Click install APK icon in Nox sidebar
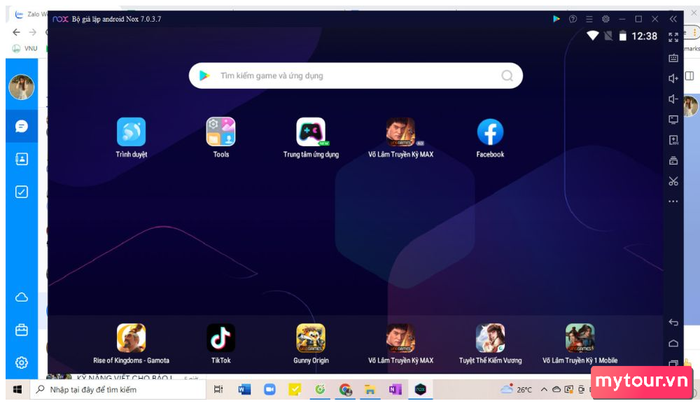The height and width of the screenshot is (408, 700). pos(673,140)
